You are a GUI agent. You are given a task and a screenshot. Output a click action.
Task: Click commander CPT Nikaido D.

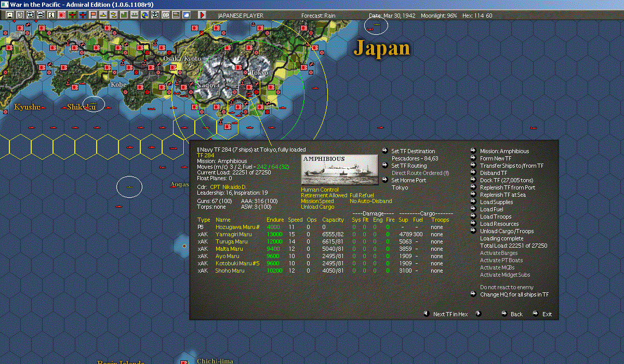coord(228,186)
